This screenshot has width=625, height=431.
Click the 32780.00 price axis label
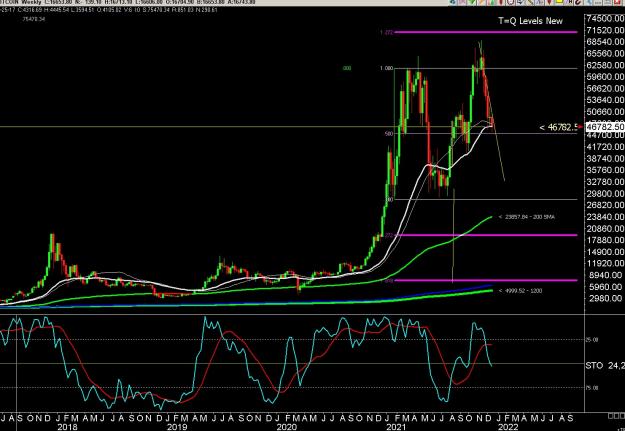tap(605, 182)
